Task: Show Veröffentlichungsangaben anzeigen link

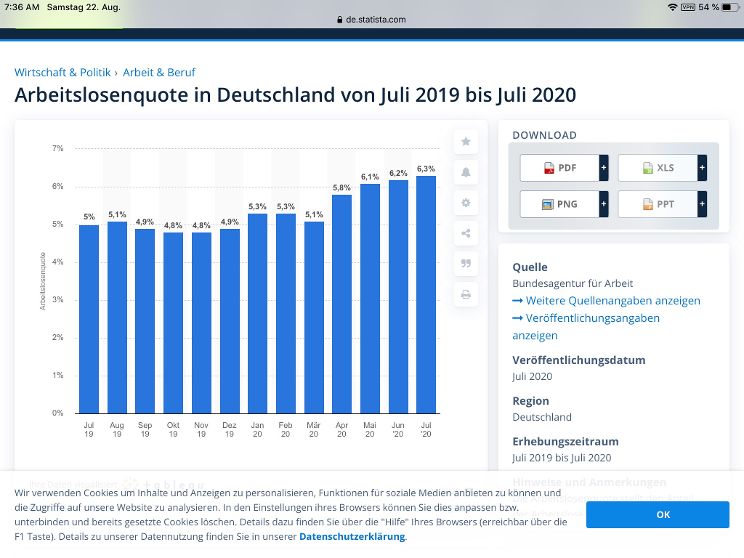Action: tap(586, 318)
